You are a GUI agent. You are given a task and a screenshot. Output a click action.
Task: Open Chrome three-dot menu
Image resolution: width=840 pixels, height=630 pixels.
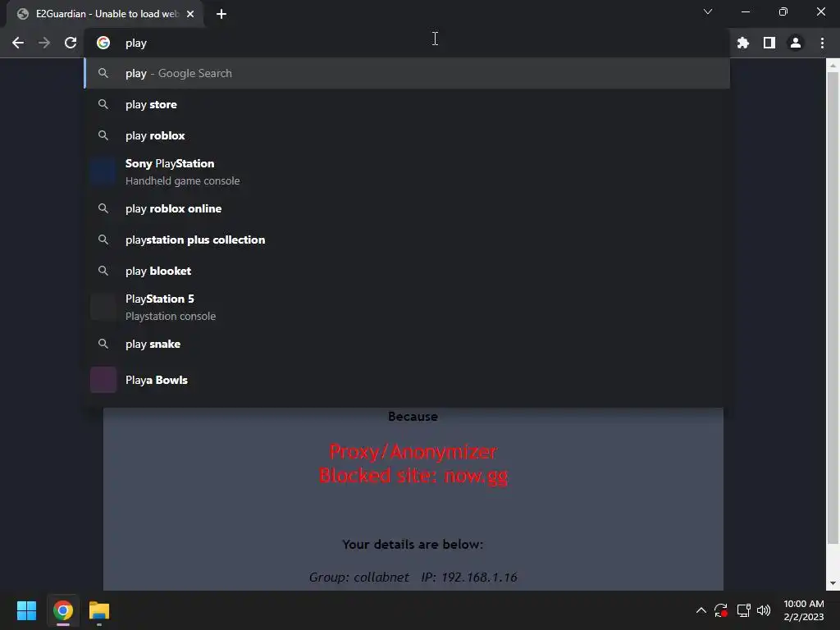click(822, 43)
